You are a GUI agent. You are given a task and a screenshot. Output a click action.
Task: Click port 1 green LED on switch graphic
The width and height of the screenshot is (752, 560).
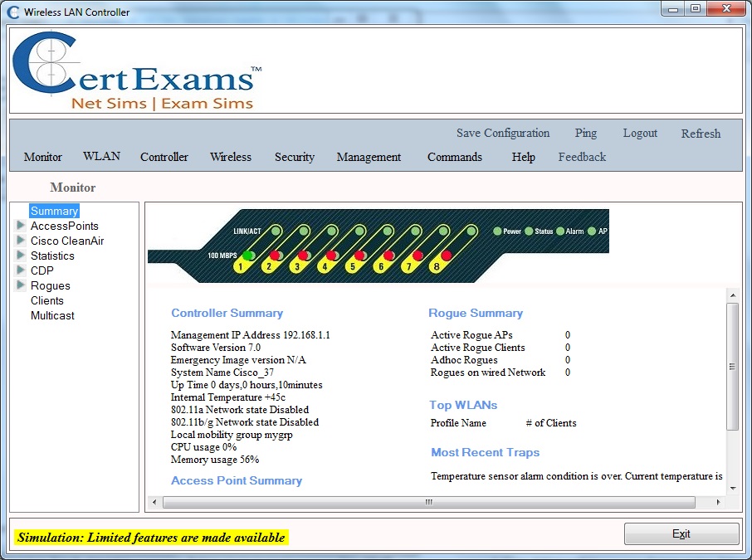click(248, 256)
